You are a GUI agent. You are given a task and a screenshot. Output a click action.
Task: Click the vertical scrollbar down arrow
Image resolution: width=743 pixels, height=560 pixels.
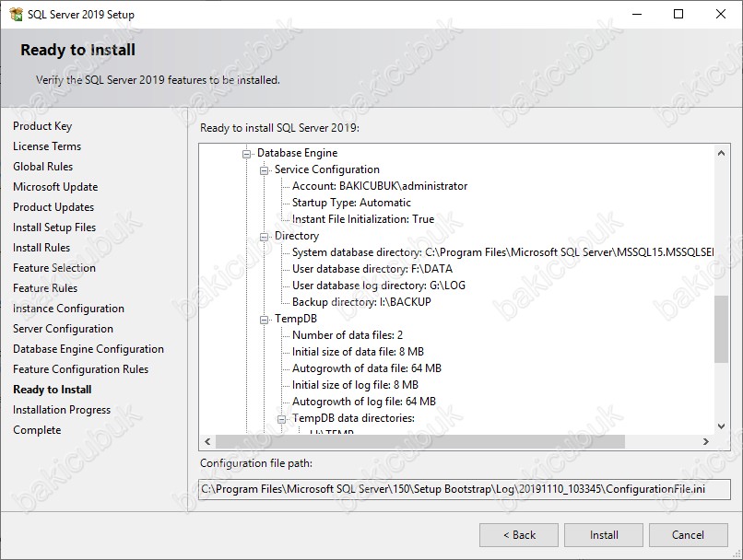click(721, 426)
